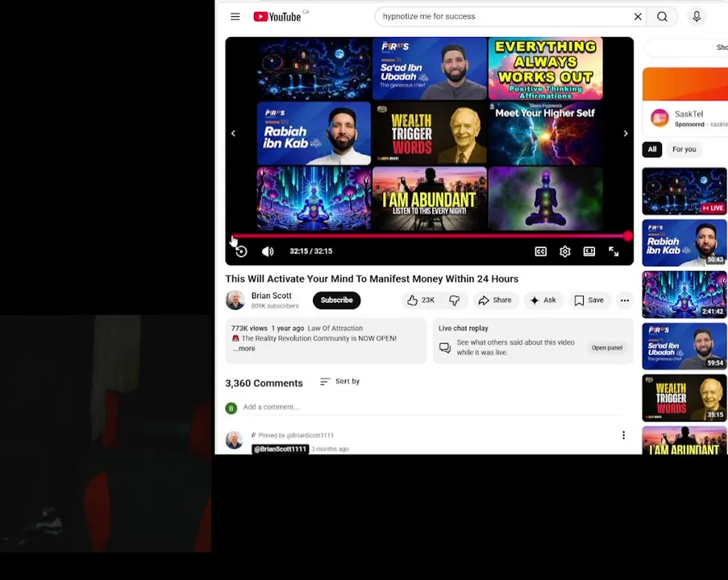Open the 'Law Of Attraction' tag link
Viewport: 728px width, 580px height.
(335, 328)
